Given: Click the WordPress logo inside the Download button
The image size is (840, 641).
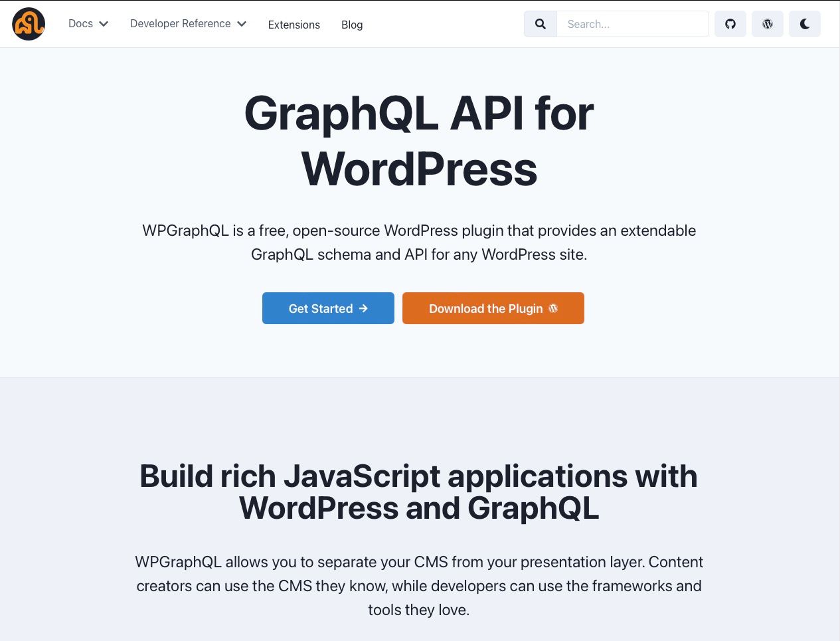Looking at the screenshot, I should point(553,308).
